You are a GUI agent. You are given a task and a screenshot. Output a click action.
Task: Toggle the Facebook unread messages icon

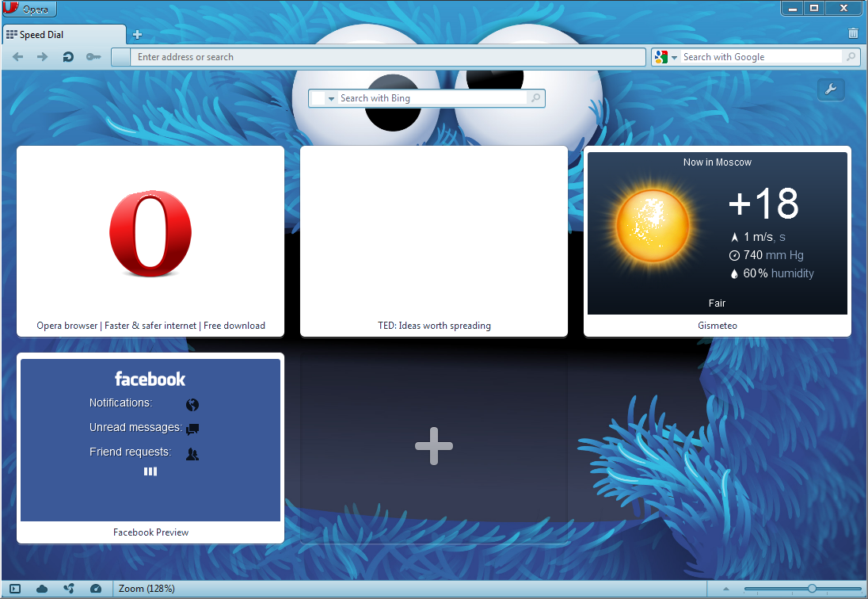[192, 428]
